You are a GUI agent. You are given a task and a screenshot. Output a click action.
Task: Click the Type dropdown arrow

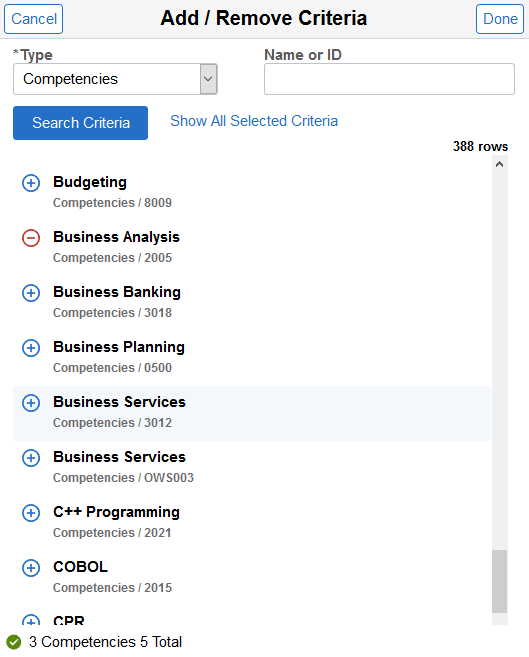click(x=208, y=79)
